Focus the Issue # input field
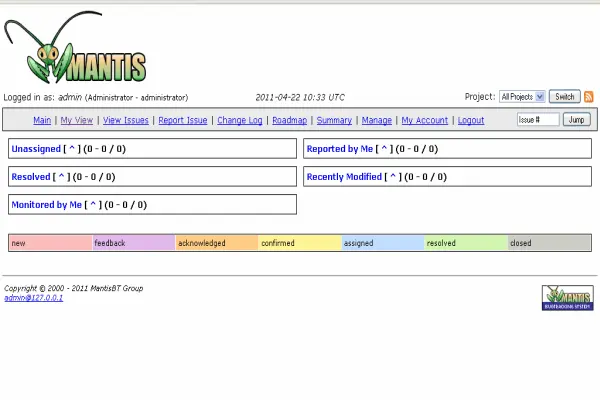 [x=537, y=120]
